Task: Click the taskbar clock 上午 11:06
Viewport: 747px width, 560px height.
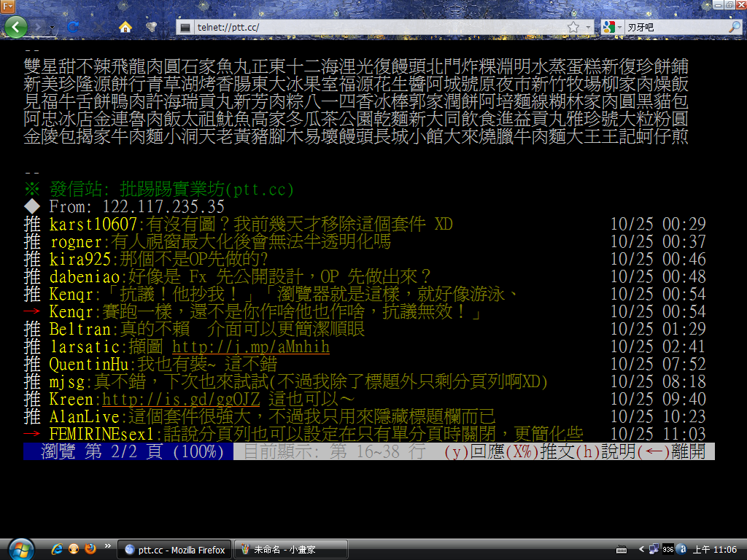Action: click(715, 550)
